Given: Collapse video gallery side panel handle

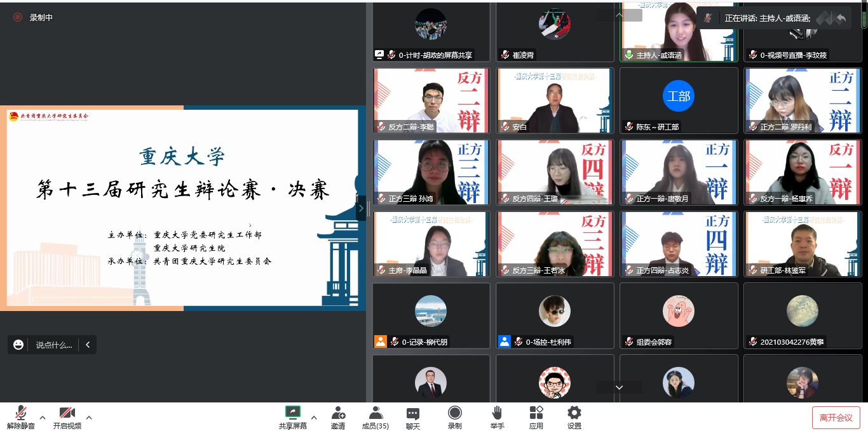Looking at the screenshot, I should [361, 208].
